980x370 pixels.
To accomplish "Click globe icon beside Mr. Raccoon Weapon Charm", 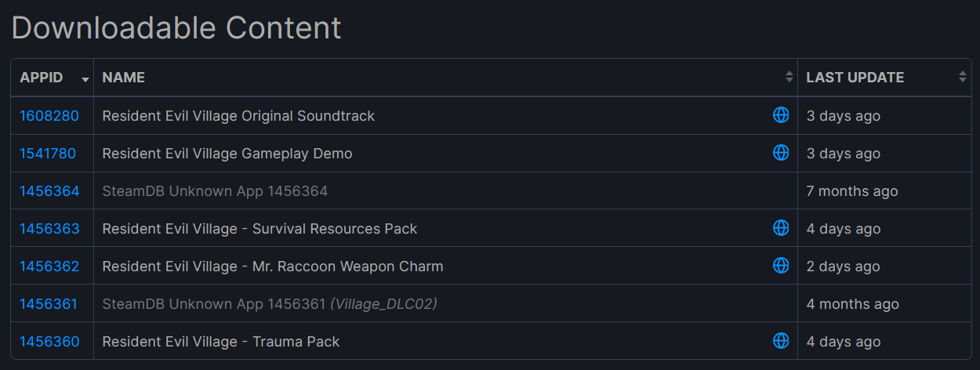I will tap(781, 266).
